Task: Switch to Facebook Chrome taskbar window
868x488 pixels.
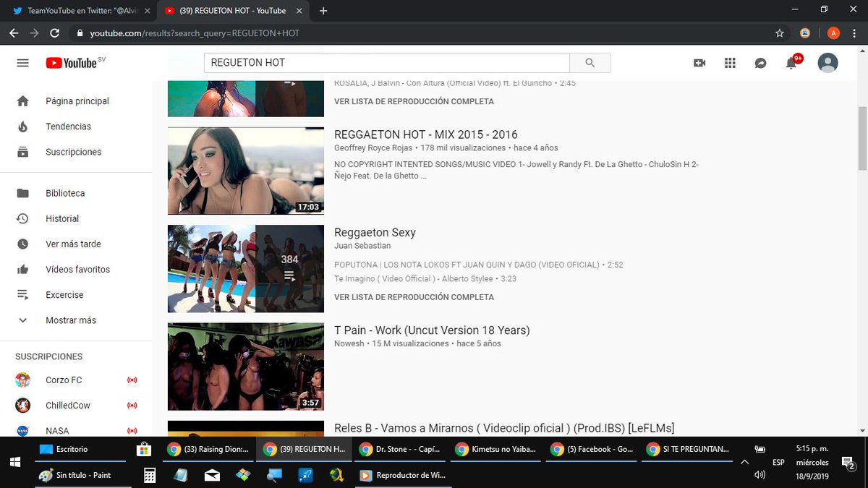Action: pyautogui.click(x=592, y=449)
